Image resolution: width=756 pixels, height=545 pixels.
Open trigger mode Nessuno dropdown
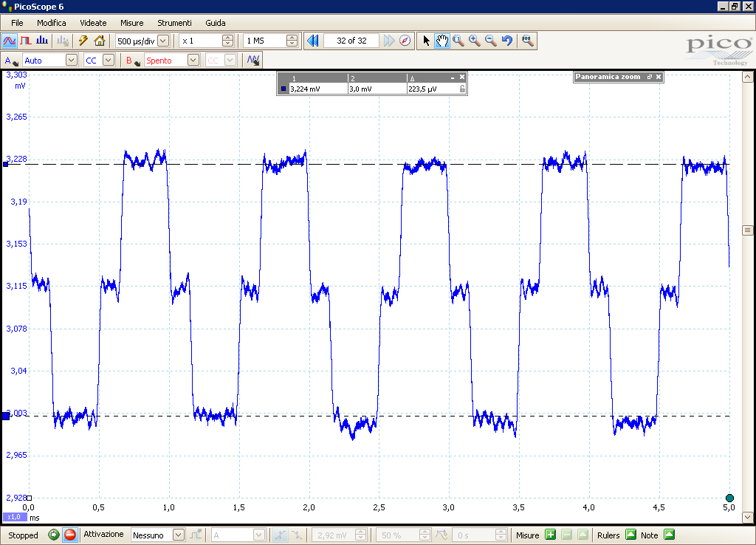[179, 535]
